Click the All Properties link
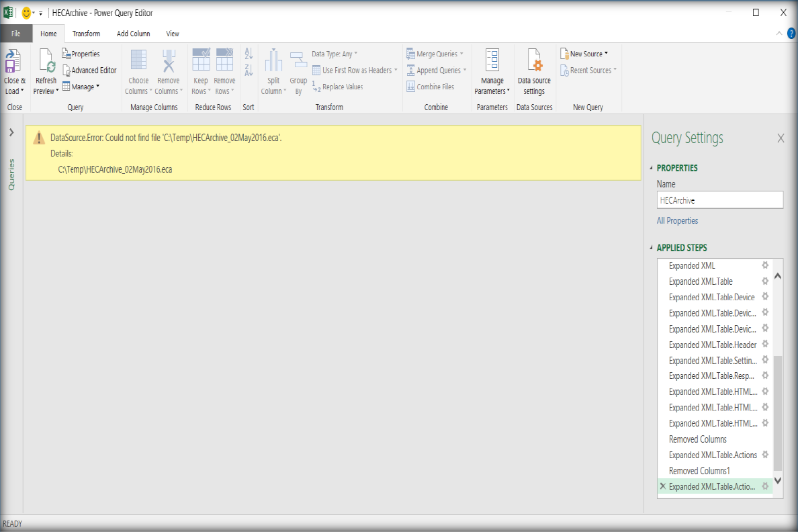Image resolution: width=798 pixels, height=532 pixels. pyautogui.click(x=677, y=220)
